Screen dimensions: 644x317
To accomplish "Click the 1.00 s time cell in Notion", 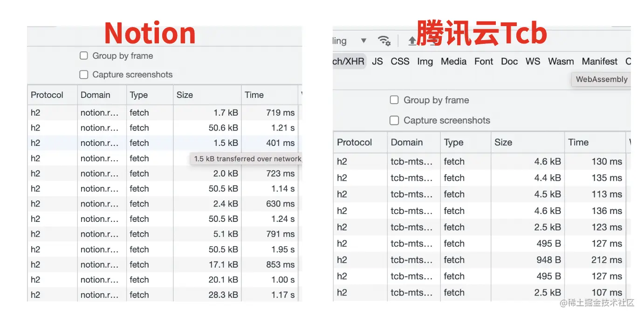I will (269, 280).
